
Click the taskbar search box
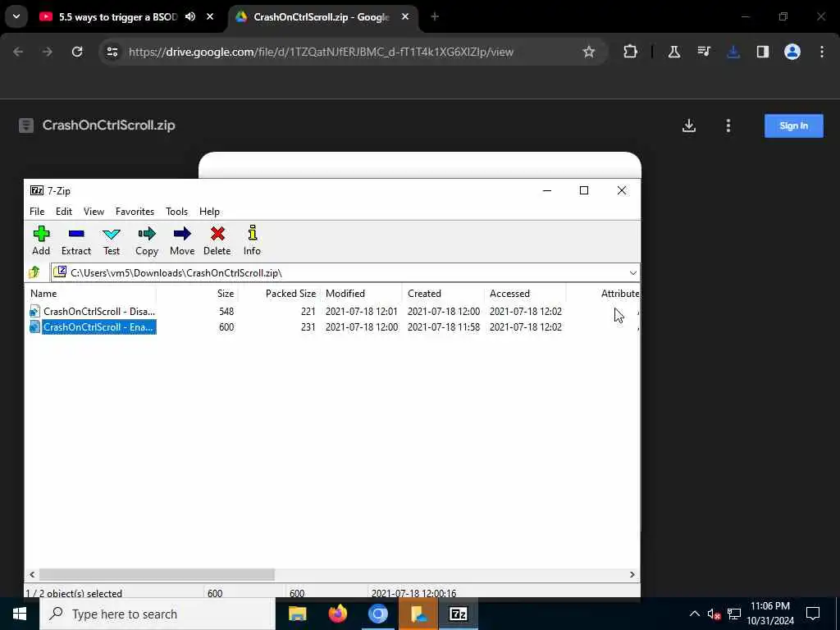click(x=157, y=614)
